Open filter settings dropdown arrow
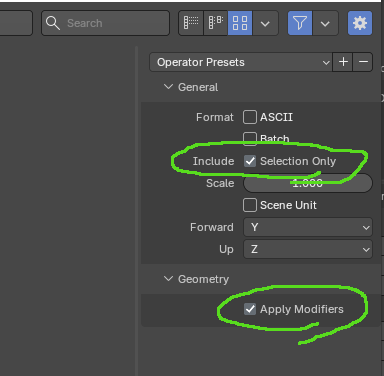 [325, 23]
